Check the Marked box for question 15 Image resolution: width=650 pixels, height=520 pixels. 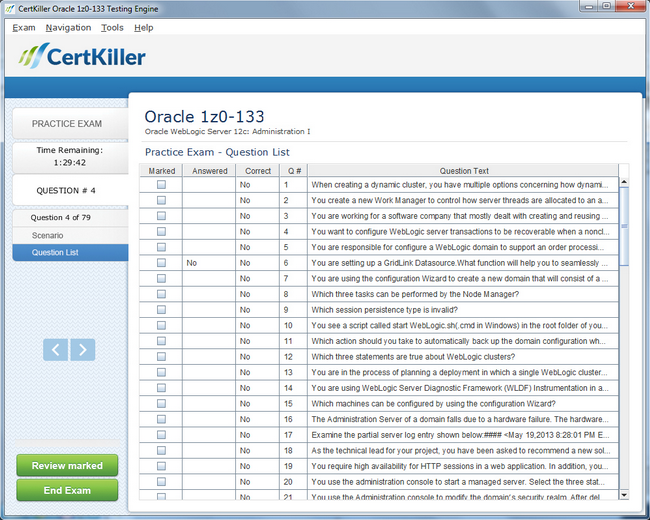(161, 404)
